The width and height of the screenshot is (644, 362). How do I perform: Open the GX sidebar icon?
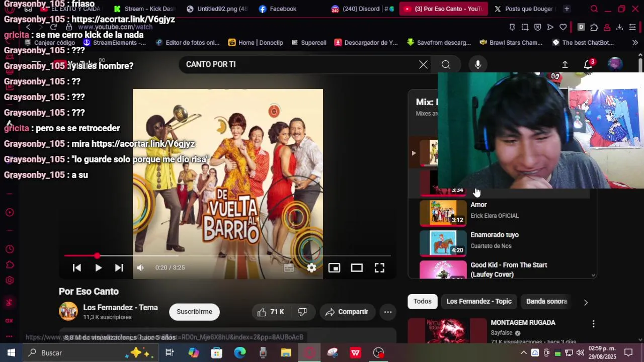(9, 320)
